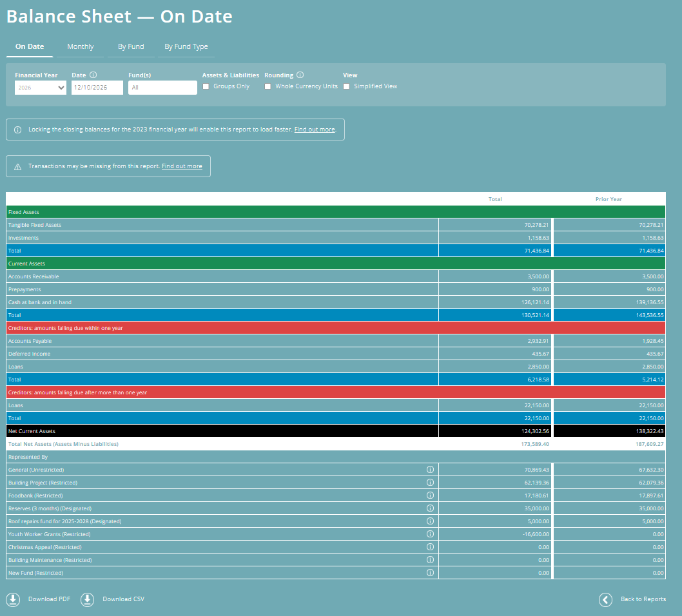Click the 2,932.91 accounts payable value

tap(538, 341)
